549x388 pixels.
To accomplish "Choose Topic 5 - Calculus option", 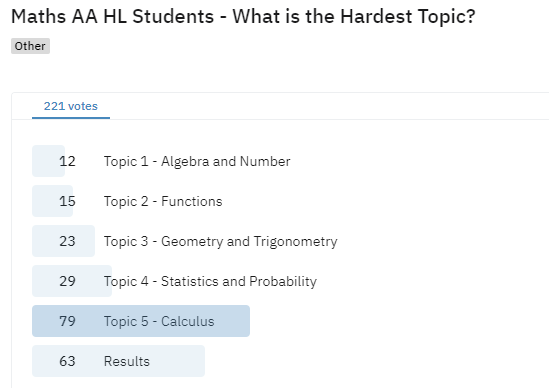I will (159, 321).
